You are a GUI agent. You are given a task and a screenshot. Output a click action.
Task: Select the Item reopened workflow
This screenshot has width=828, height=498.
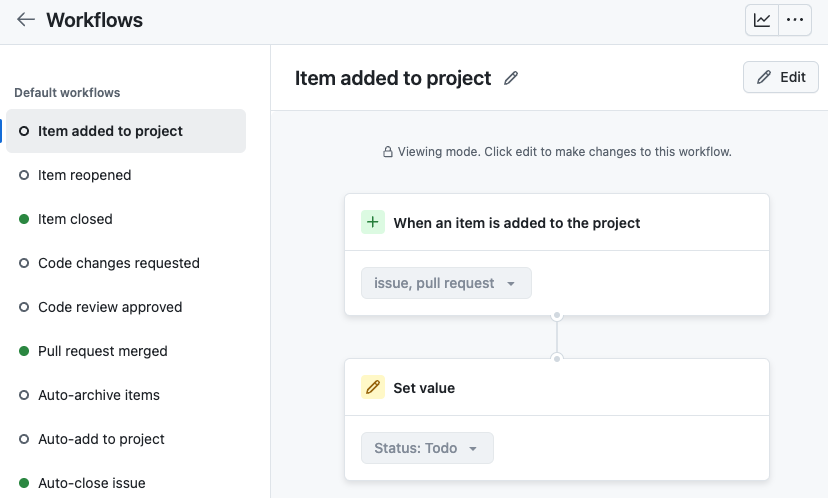click(126, 175)
